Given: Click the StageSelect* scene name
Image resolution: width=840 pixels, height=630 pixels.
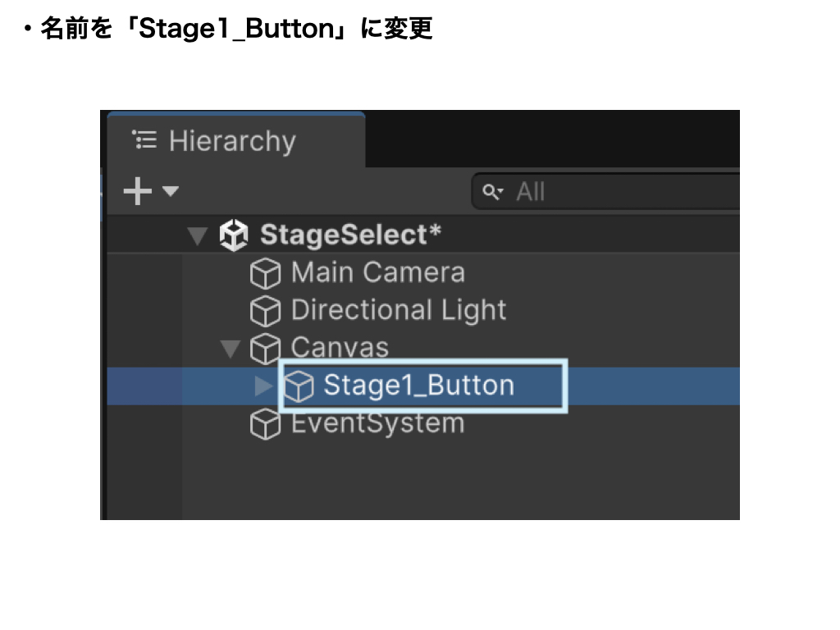Looking at the screenshot, I should pyautogui.click(x=350, y=235).
